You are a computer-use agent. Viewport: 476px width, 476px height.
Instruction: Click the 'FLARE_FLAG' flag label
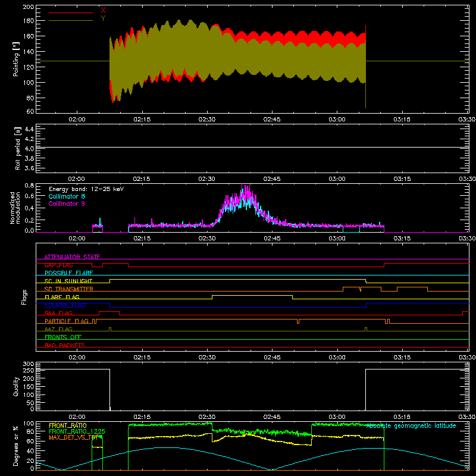pyautogui.click(x=62, y=297)
